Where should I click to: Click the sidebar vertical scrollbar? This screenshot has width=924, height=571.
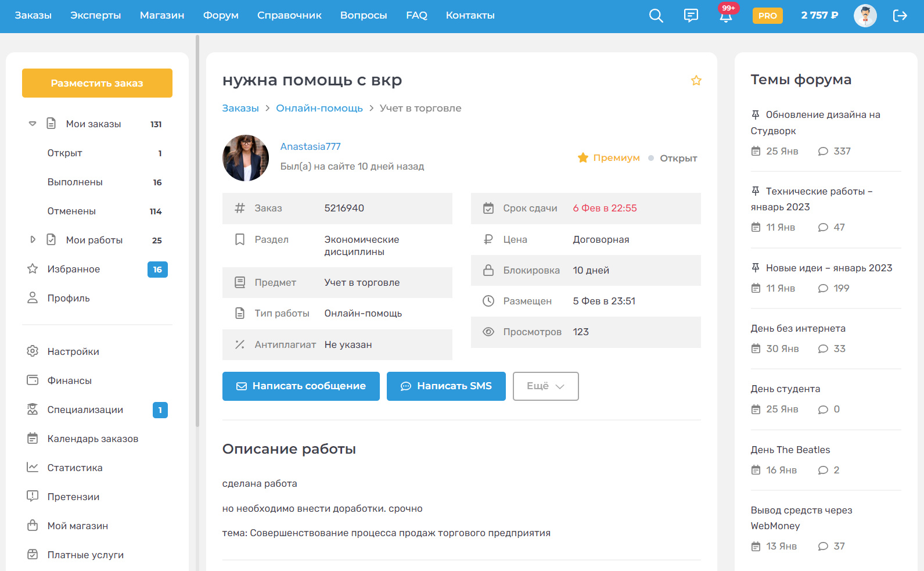point(197,232)
